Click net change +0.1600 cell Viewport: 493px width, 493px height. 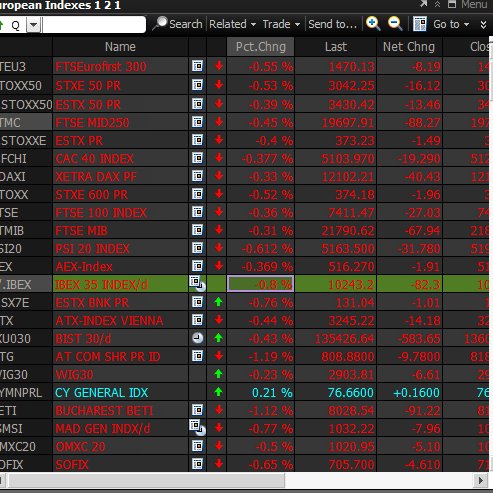[x=409, y=393]
